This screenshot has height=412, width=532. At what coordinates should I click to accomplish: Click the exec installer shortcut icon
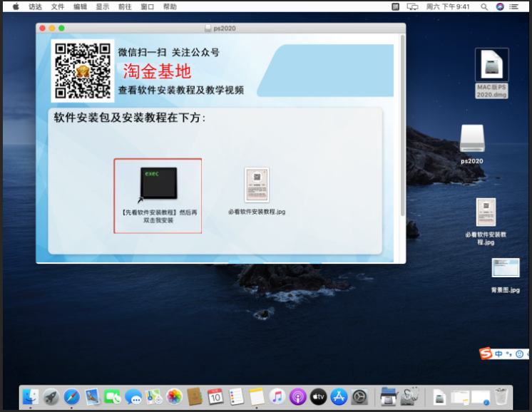pyautogui.click(x=158, y=183)
